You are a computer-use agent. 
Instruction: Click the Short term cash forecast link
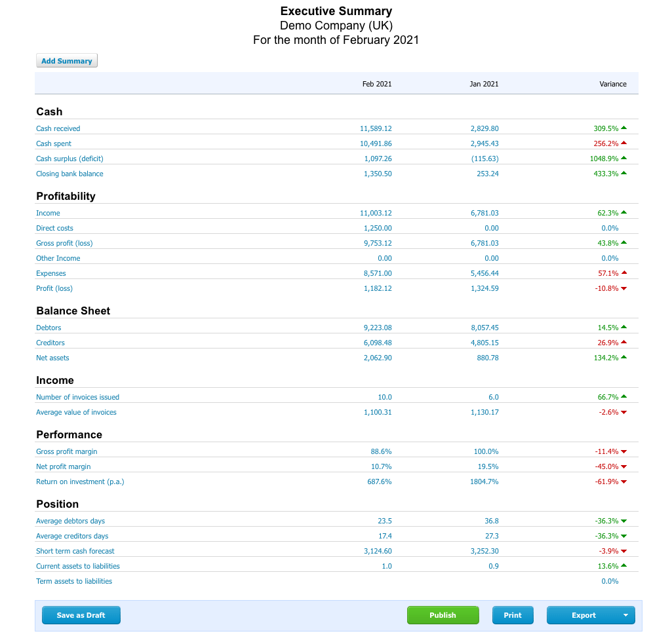click(75, 551)
